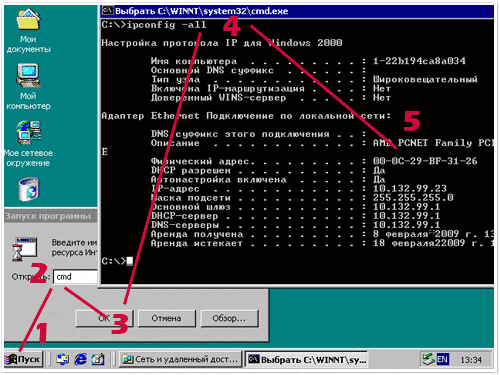The width and height of the screenshot is (500, 375).
Task: Click the Открыть field containing cmd
Action: 75,277
